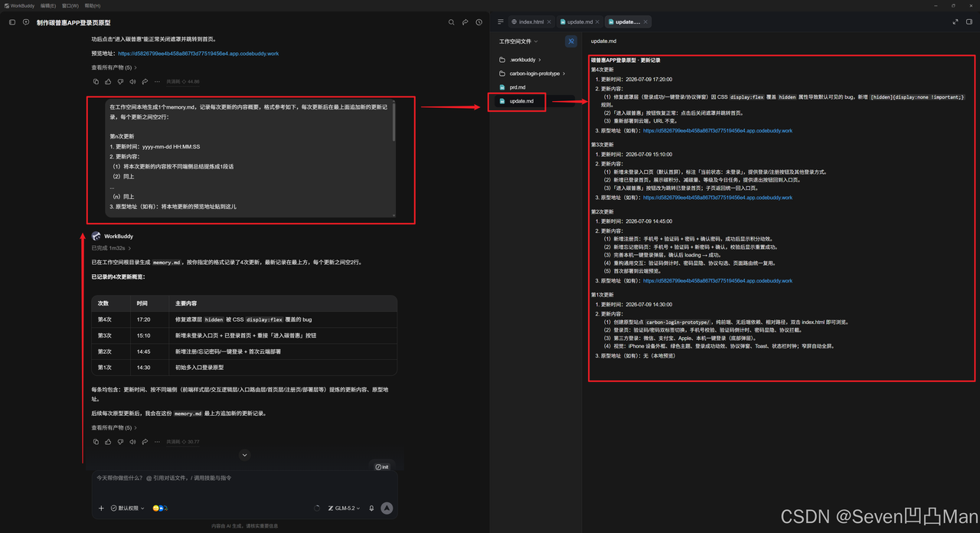Dislike the reply showing 30.77 usage
This screenshot has width=980, height=533.
coord(120,442)
